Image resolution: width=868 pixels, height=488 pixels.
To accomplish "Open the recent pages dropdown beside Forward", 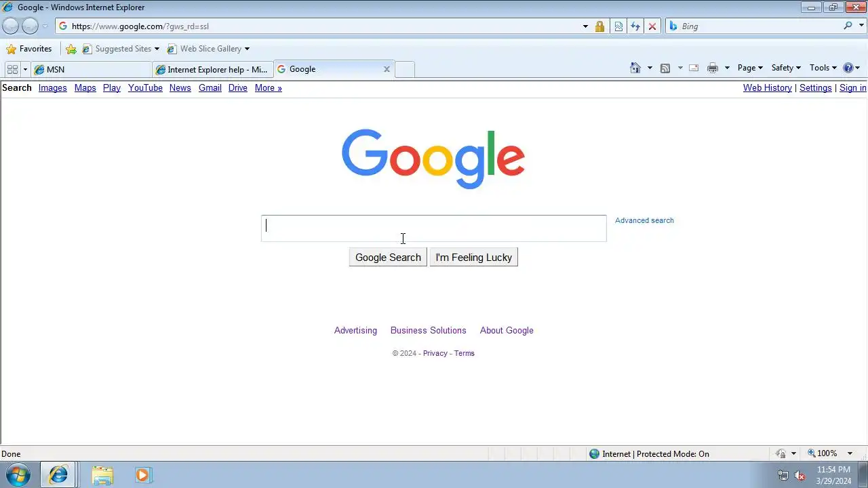I will pyautogui.click(x=45, y=26).
